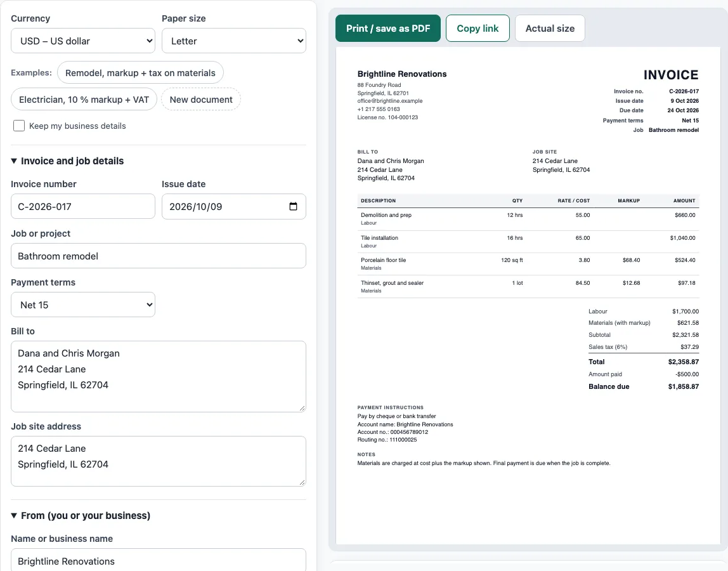Click the office@brightline.example email in preview
Image resolution: width=728 pixels, height=571 pixels.
coord(390,101)
